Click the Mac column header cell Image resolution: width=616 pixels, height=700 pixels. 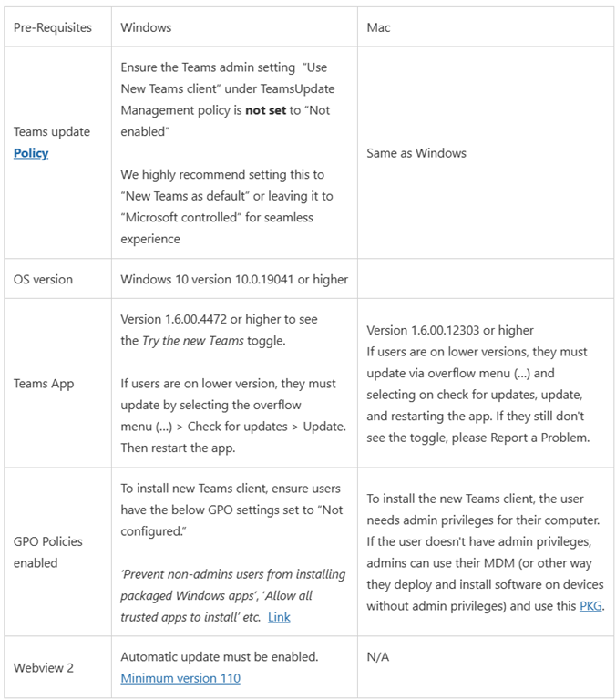378,27
